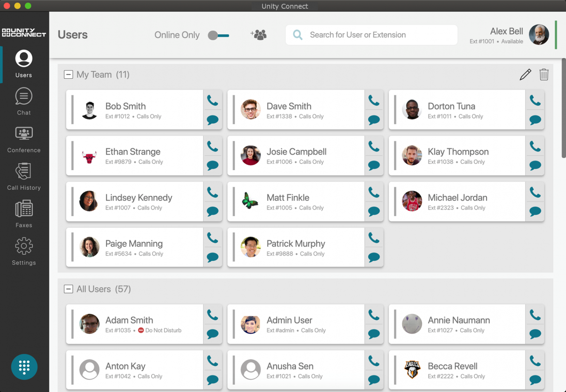The image size is (566, 392).
Task: Select Patrick Murphy's contact card
Action: point(302,247)
